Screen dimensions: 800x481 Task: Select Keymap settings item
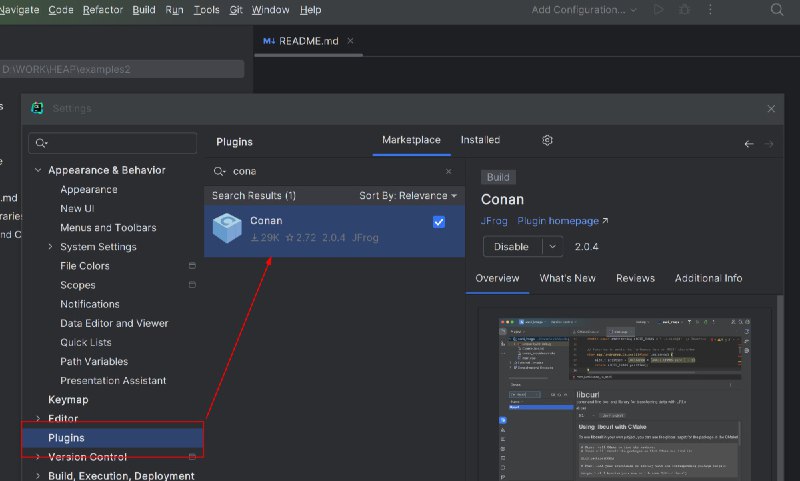tap(68, 400)
